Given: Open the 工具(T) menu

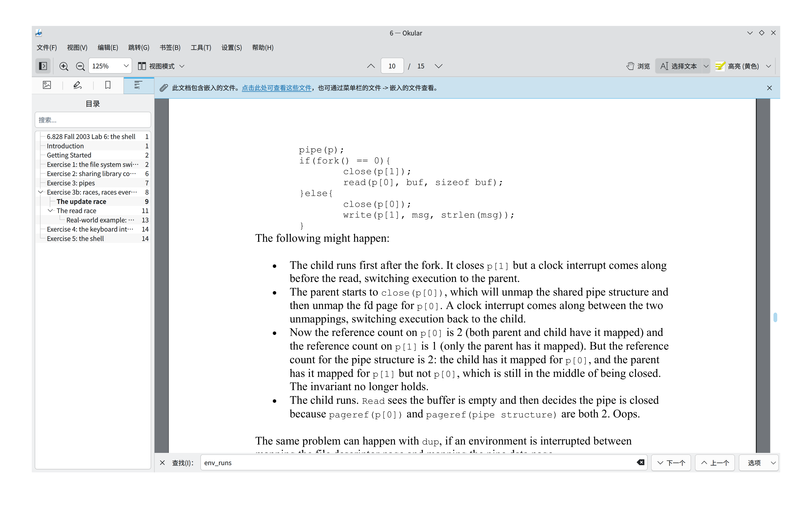Looking at the screenshot, I should click(x=201, y=48).
